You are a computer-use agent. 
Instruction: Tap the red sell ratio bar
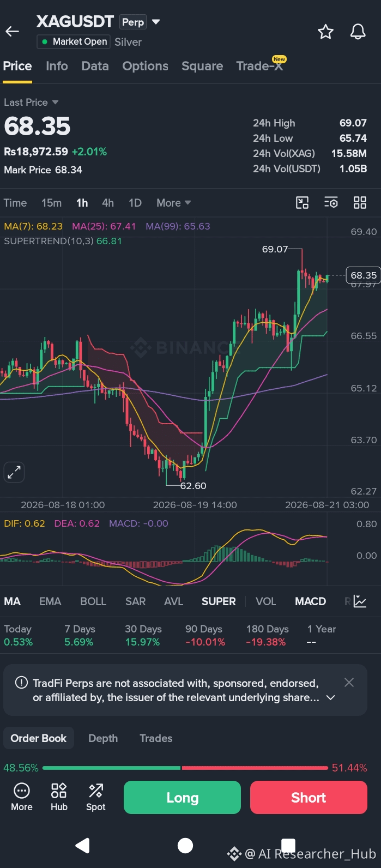click(255, 768)
